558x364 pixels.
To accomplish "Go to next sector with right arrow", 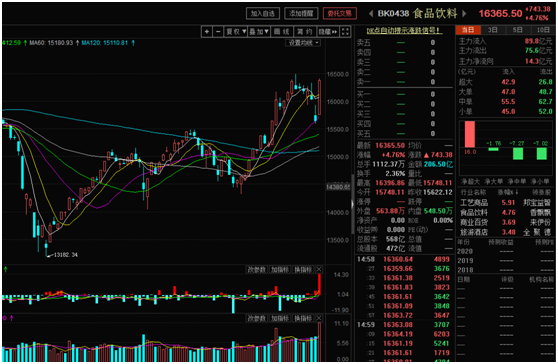I will click(464, 14).
